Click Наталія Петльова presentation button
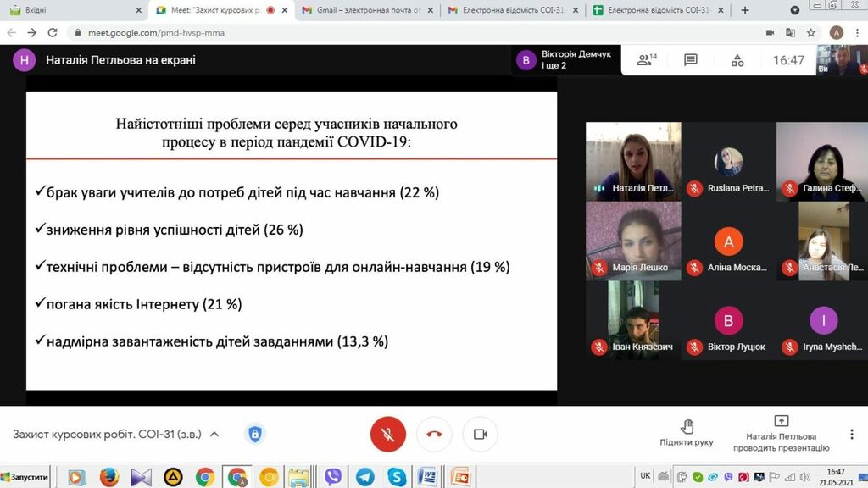 [x=781, y=430]
